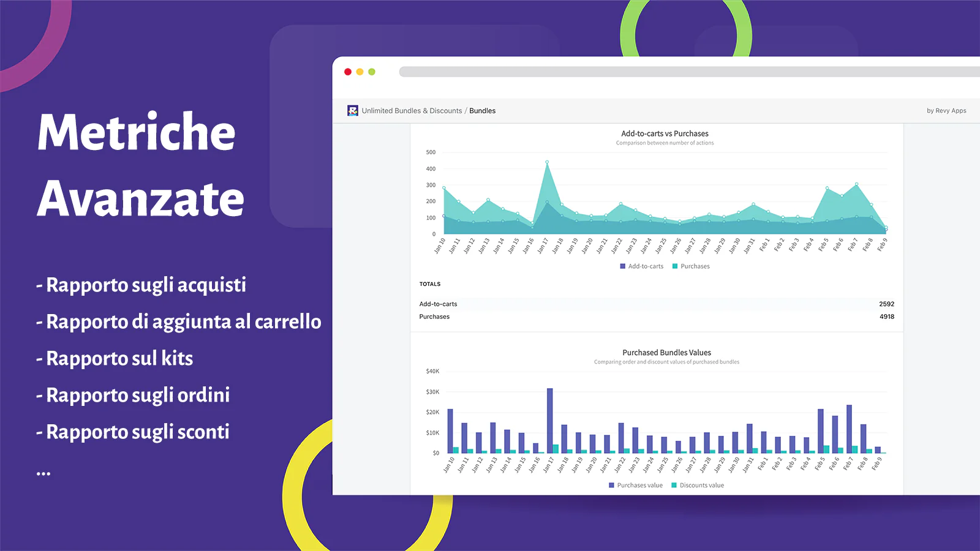The image size is (980, 551).
Task: Click Purchases legend color square
Action: tap(675, 266)
